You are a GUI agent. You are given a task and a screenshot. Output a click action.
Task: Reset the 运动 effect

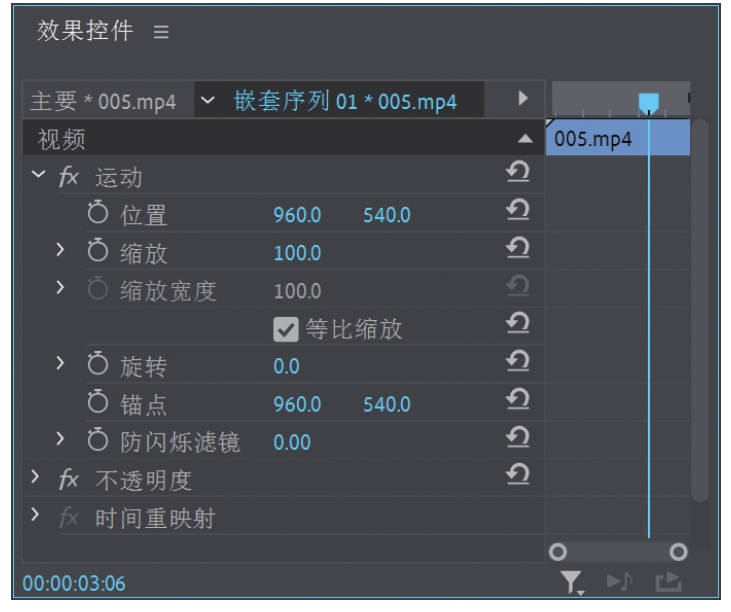click(x=518, y=172)
